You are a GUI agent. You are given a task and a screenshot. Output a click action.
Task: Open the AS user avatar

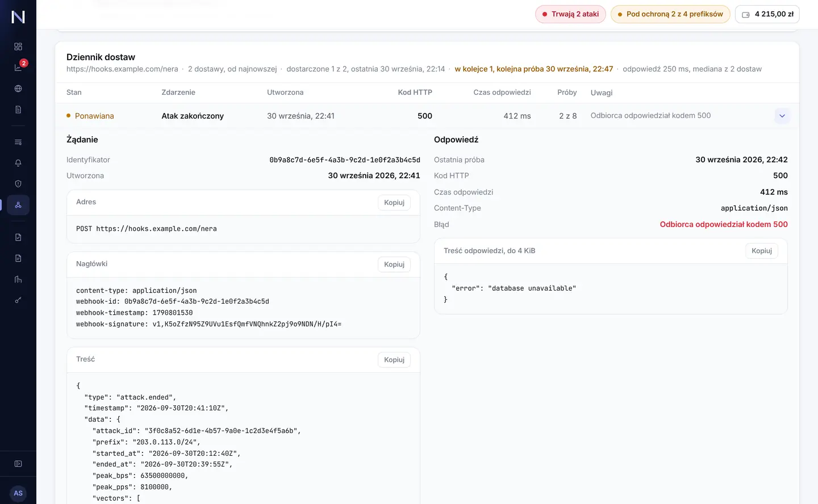pos(18,493)
